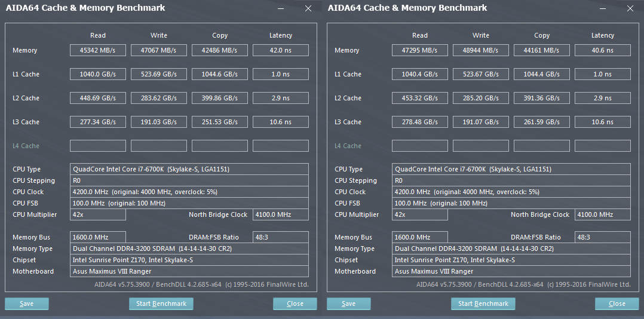Select the Memory Write field showing 48944 MB/s
This screenshot has height=319, width=644.
[481, 50]
